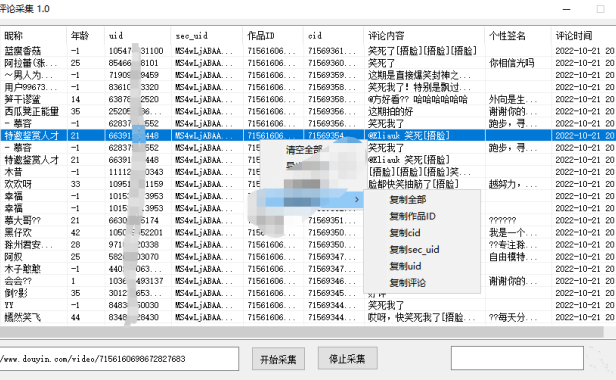Select the 嫣然笑飞 row
This screenshot has height=380, width=616.
click(308, 317)
